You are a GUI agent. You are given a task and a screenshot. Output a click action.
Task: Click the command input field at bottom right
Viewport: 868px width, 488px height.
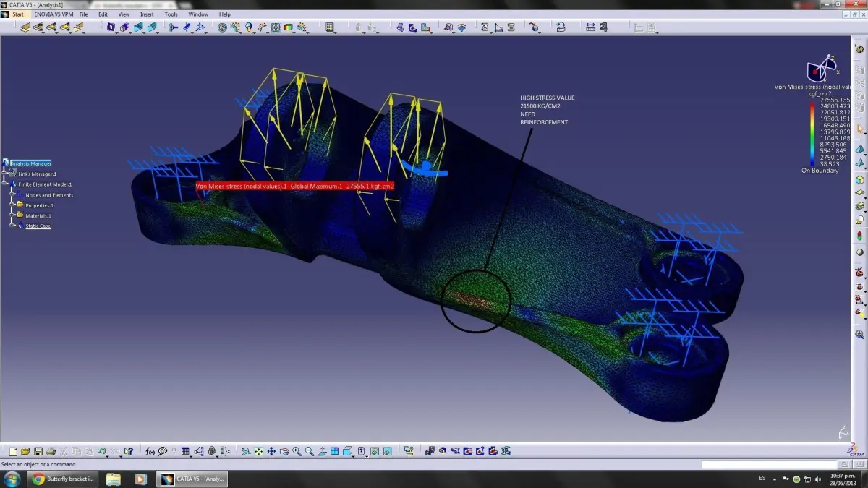tap(771, 464)
